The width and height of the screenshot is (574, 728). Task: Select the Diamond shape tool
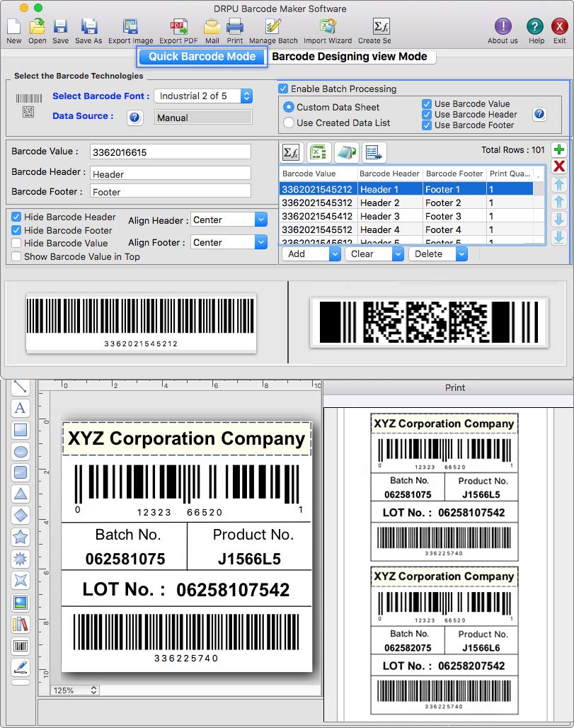21,515
